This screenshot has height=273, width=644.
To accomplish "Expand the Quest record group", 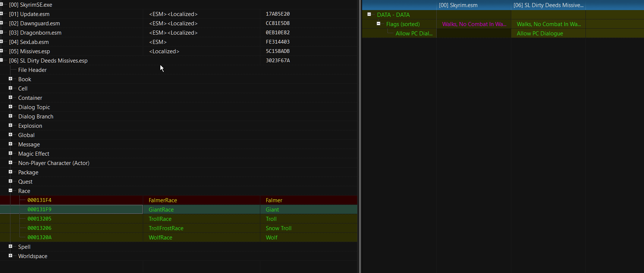I will (x=10, y=181).
